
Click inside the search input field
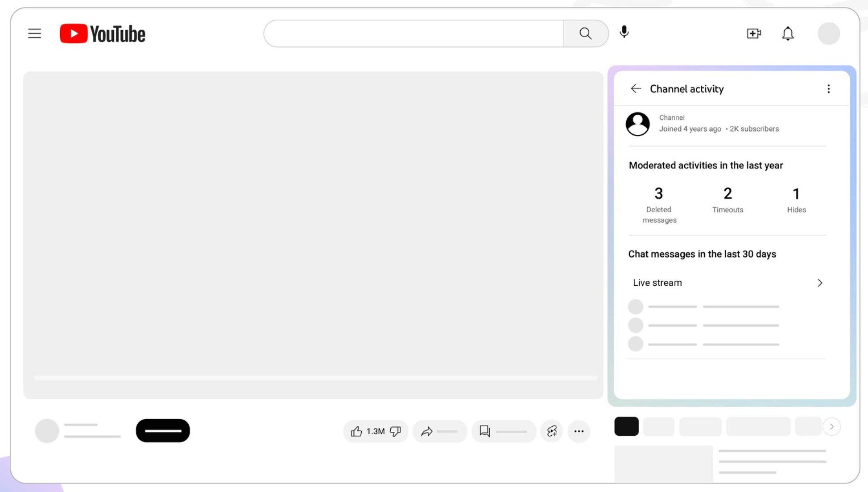[413, 33]
